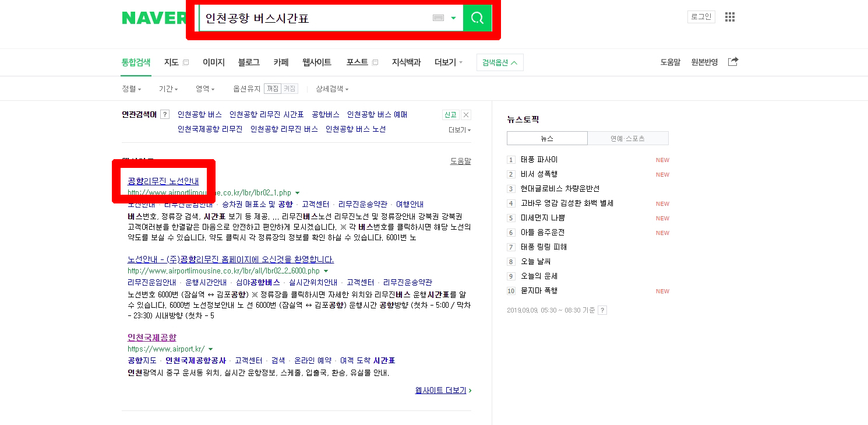Expand 더보기 under related searches

[460, 129]
